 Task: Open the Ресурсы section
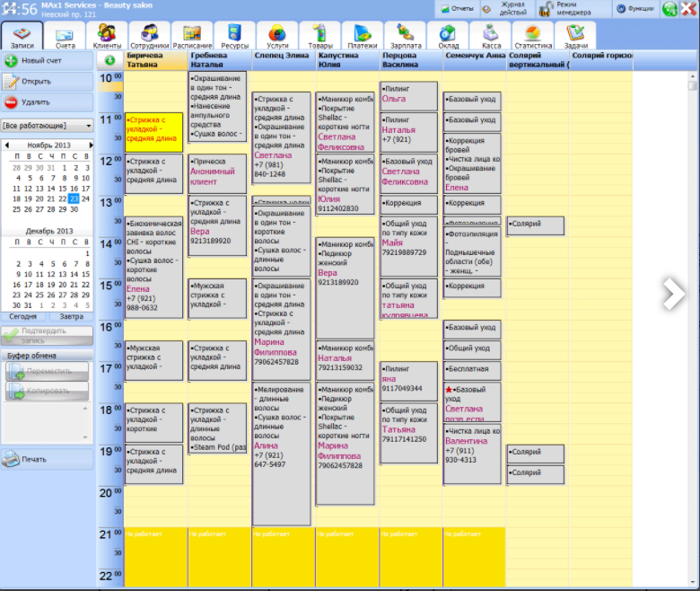click(234, 35)
